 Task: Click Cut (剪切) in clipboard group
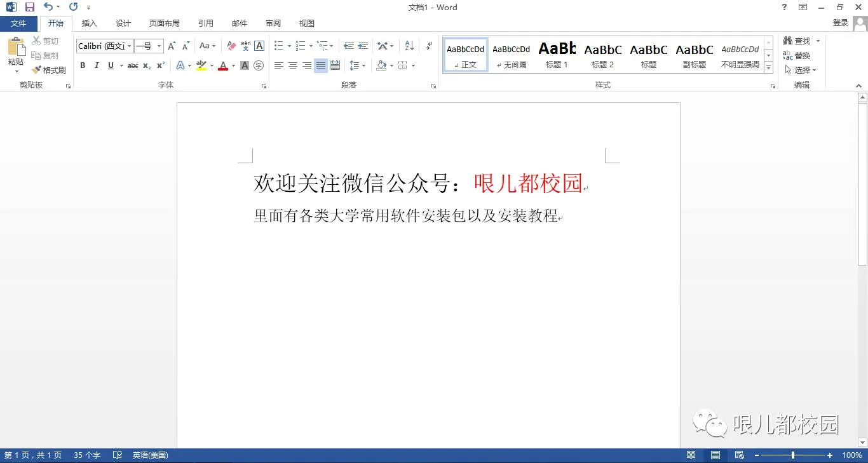point(46,41)
